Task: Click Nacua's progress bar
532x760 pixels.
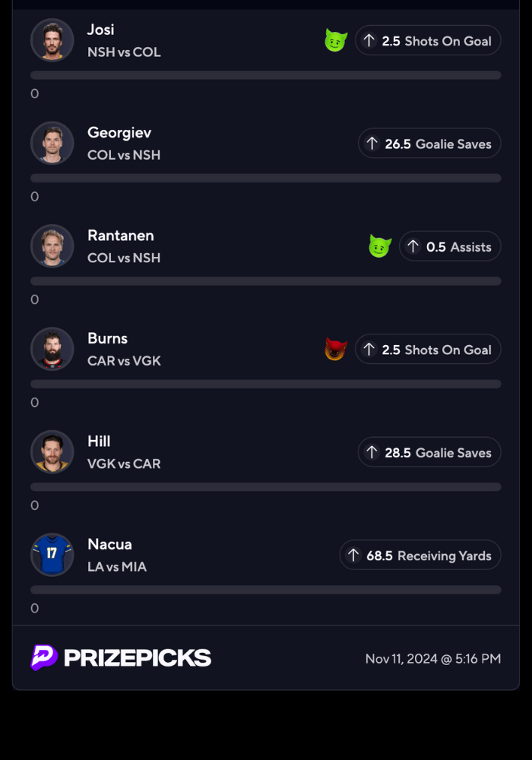Action: 266,590
